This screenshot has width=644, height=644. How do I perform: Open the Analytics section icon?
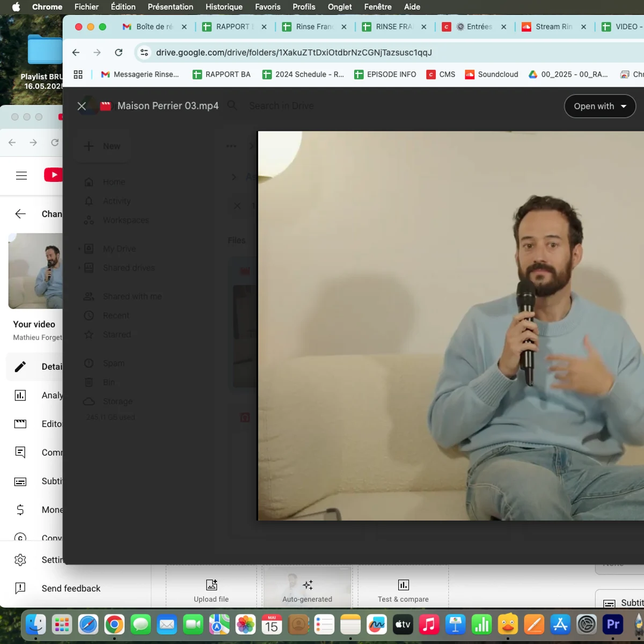(x=20, y=396)
